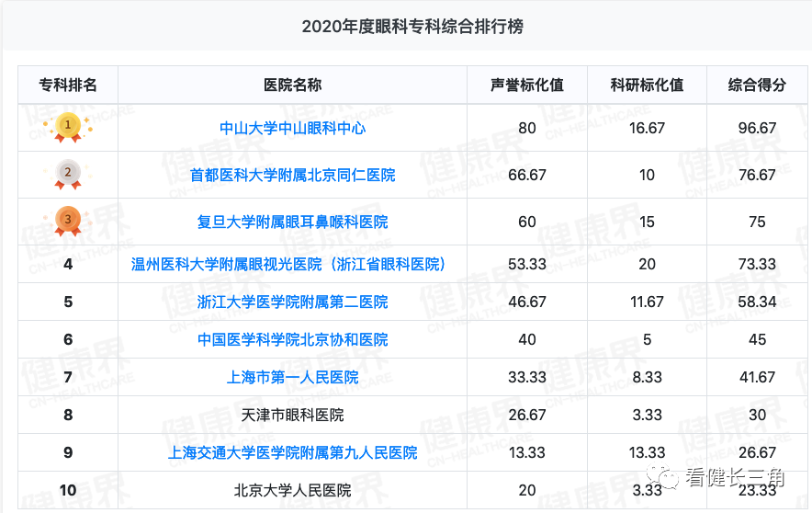Click the title 2020年度眼科专科综合排行榜
The height and width of the screenshot is (513, 812).
click(412, 26)
